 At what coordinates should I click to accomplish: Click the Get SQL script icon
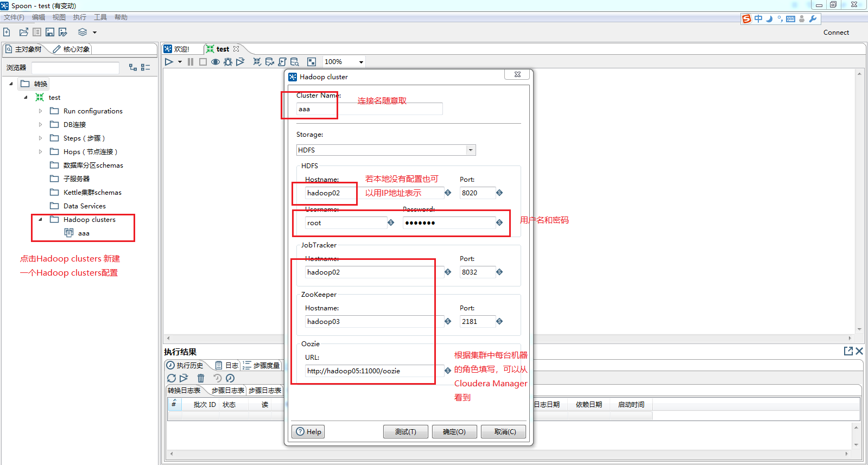tap(282, 62)
